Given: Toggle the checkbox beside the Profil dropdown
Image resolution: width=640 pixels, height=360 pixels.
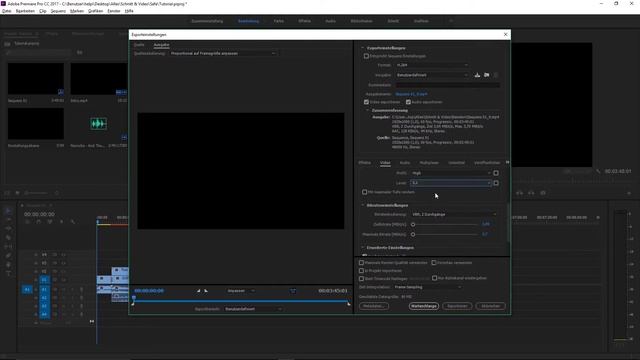Looking at the screenshot, I should pyautogui.click(x=496, y=173).
